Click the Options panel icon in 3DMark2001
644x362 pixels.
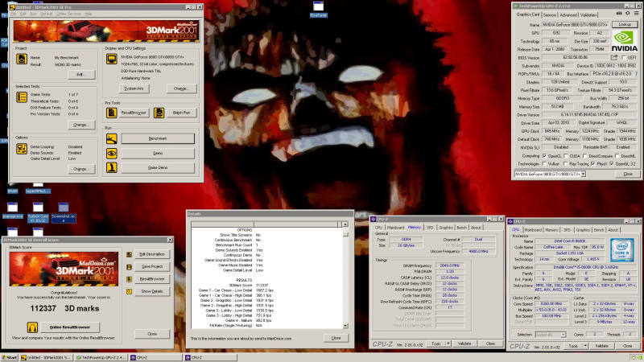coord(22,149)
